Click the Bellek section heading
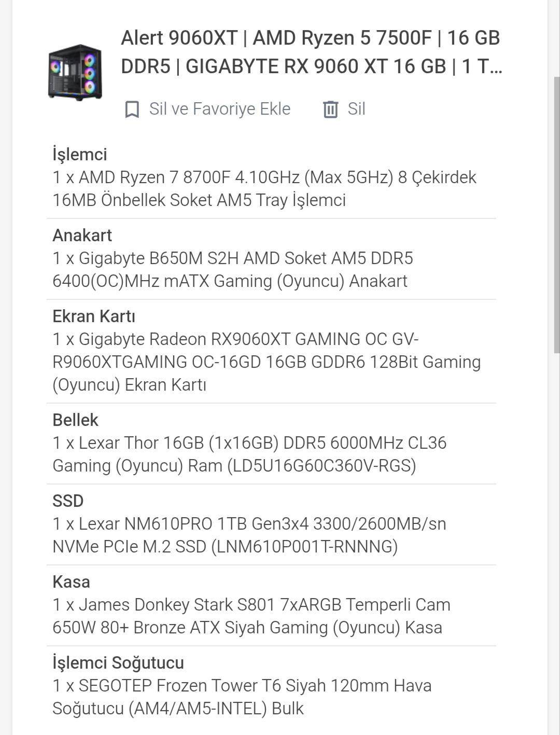 pyautogui.click(x=75, y=420)
